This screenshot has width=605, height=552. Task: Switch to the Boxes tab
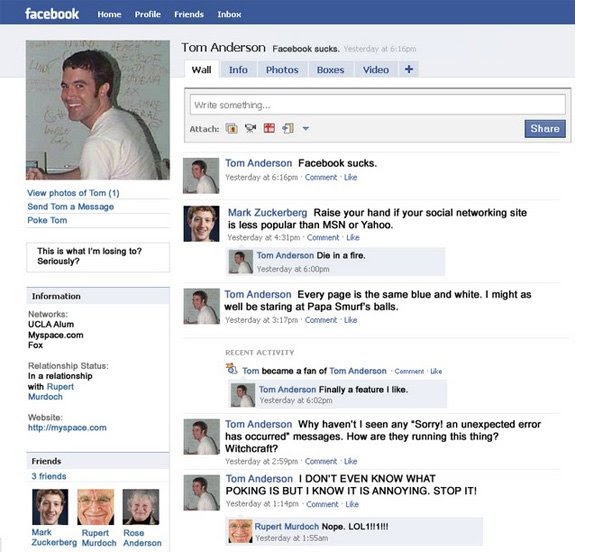tap(330, 70)
